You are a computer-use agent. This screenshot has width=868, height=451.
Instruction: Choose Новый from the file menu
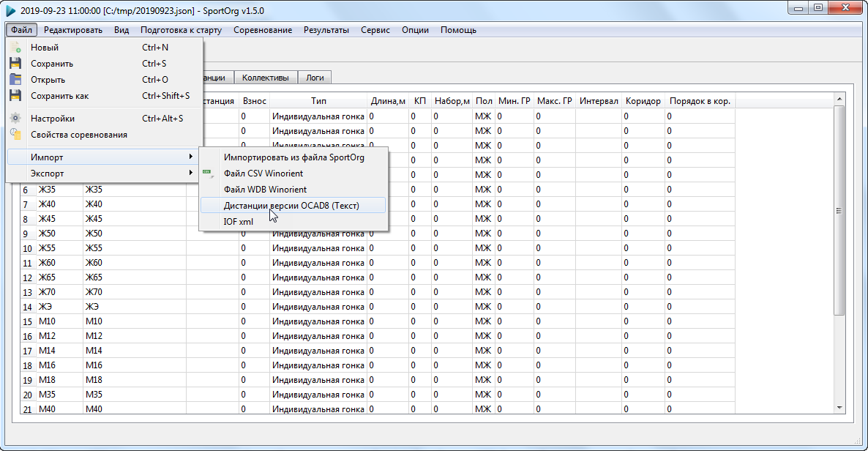tap(105, 48)
